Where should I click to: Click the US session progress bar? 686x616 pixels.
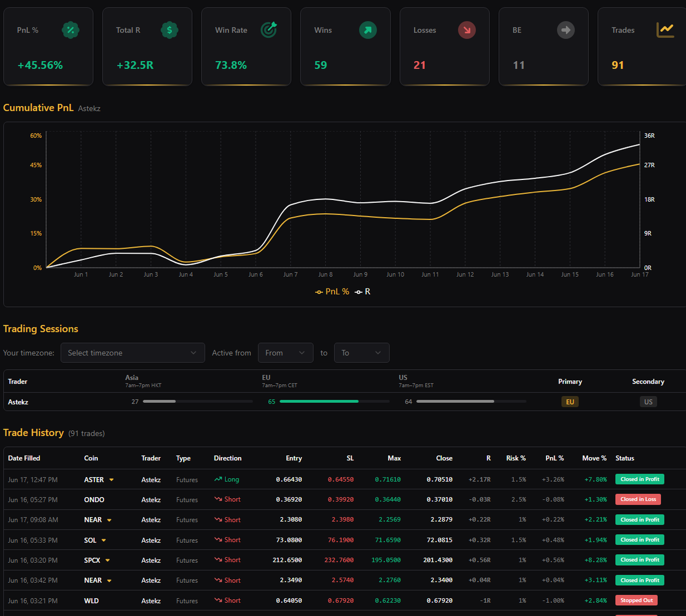[471, 402]
